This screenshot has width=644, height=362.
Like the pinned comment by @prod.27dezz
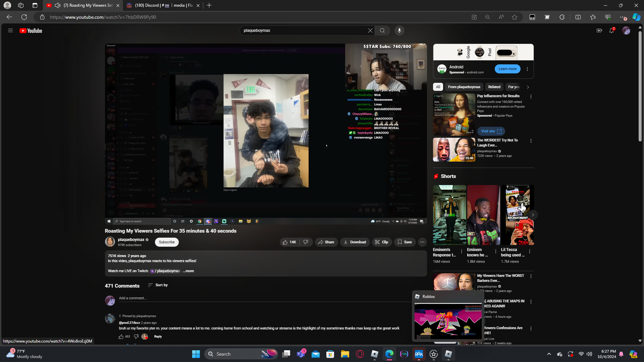121,337
